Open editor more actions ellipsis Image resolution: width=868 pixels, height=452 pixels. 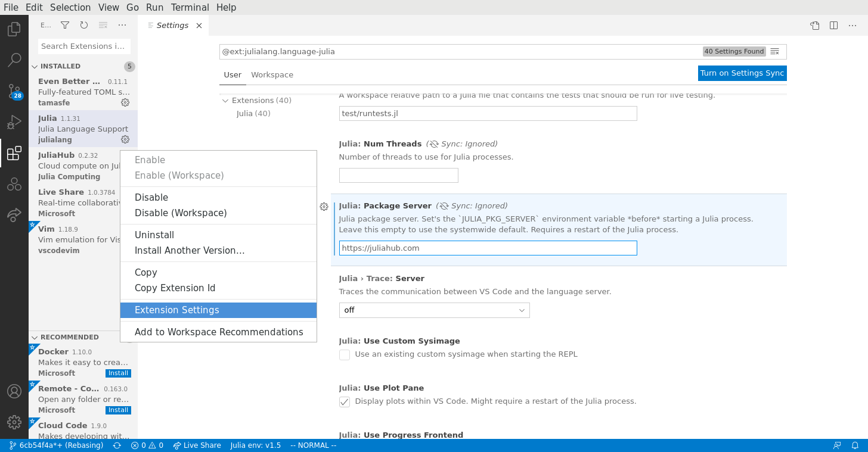(853, 25)
